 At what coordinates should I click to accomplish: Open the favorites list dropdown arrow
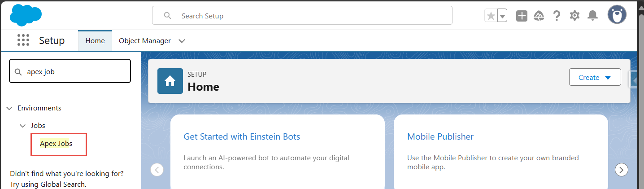click(503, 16)
